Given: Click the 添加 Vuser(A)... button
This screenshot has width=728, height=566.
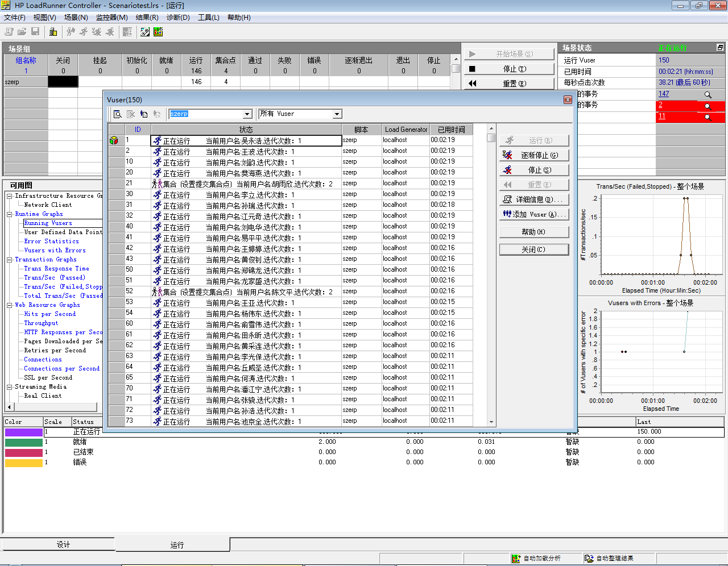Looking at the screenshot, I should click(534, 214).
